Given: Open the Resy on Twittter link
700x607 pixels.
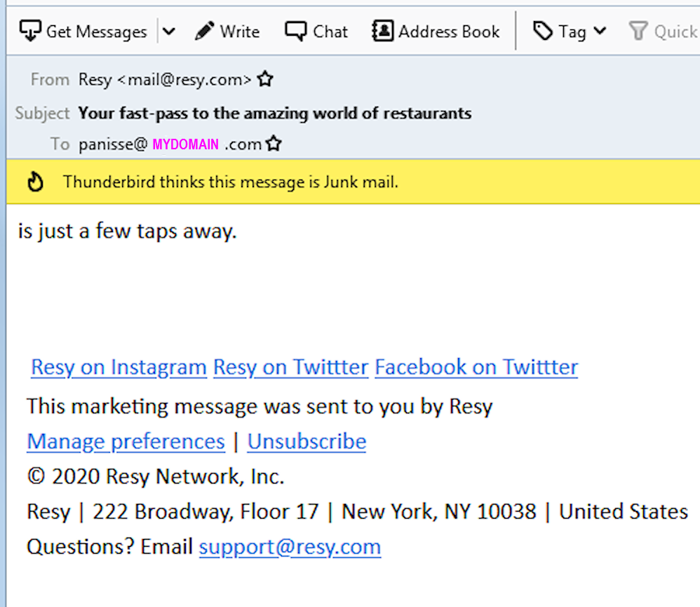Looking at the screenshot, I should (290, 367).
